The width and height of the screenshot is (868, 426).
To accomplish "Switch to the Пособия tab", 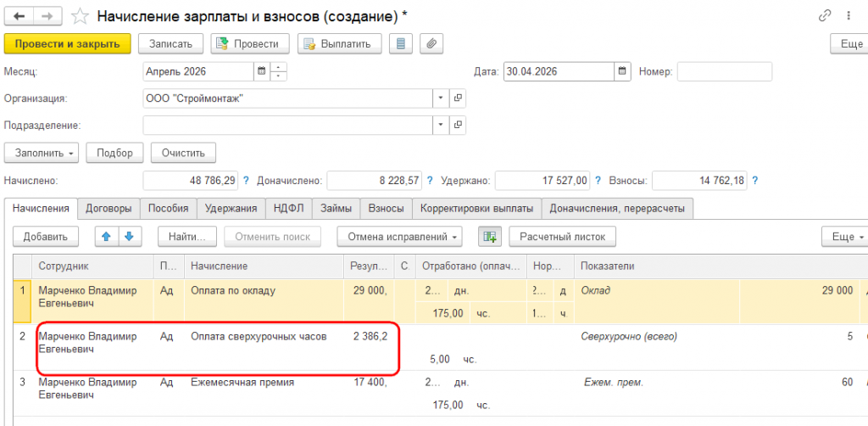I will (169, 208).
